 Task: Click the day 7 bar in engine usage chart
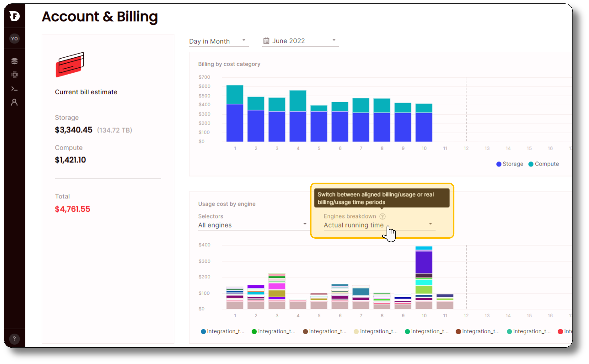(361, 297)
